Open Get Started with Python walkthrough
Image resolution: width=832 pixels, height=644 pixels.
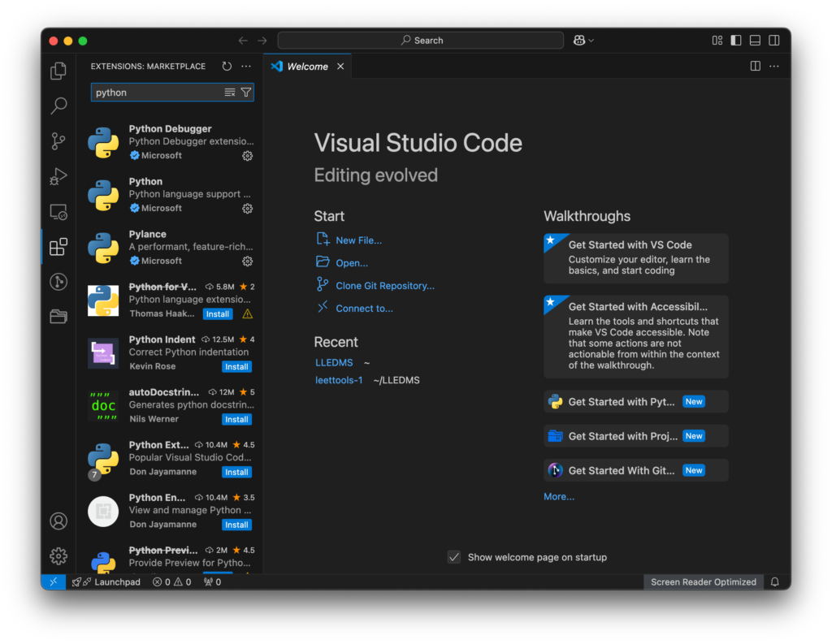click(x=635, y=401)
